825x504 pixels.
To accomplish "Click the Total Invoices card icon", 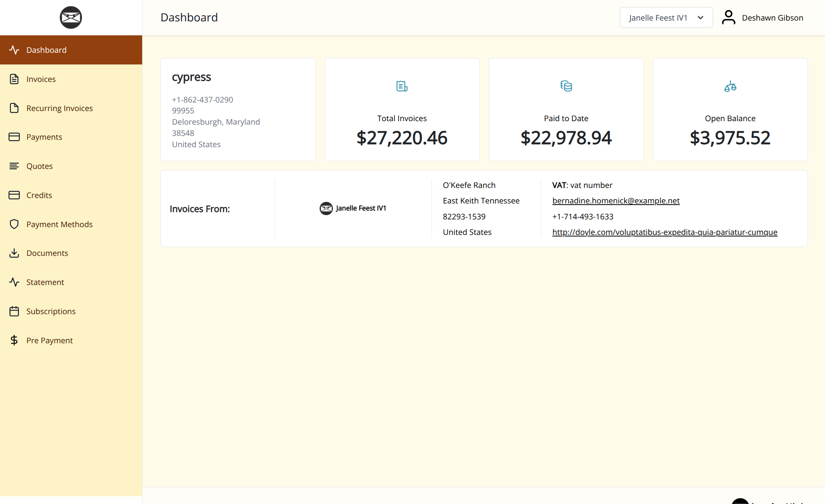I will point(402,86).
